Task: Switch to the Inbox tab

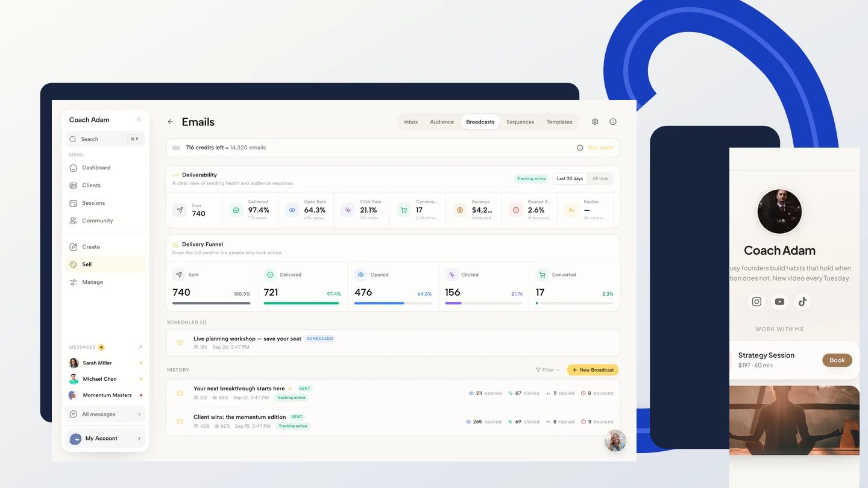Action: pyautogui.click(x=411, y=122)
